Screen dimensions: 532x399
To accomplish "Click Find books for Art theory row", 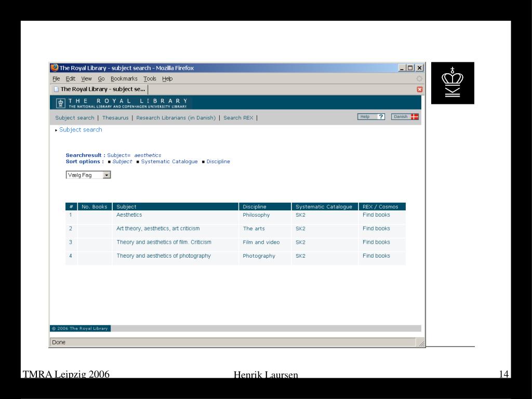I will point(376,229).
